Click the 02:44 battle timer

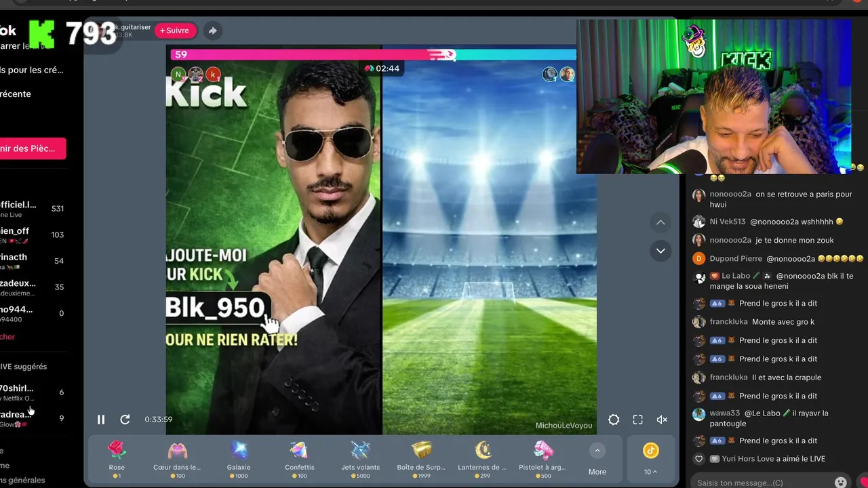382,68
